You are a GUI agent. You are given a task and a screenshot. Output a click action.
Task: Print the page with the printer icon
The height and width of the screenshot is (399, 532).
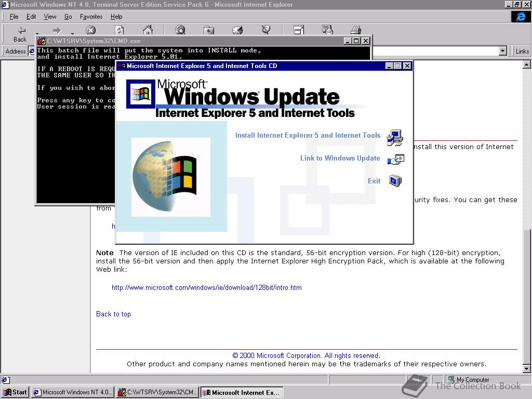coord(355,30)
